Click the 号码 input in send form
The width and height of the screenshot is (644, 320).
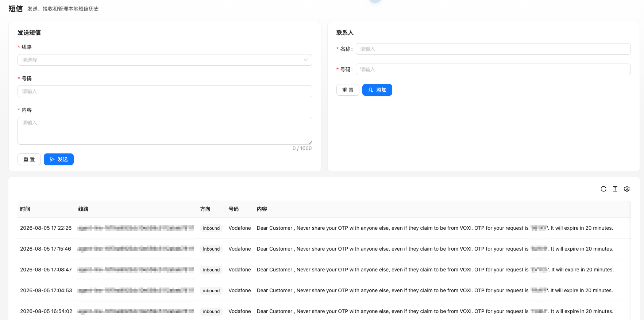coord(165,91)
